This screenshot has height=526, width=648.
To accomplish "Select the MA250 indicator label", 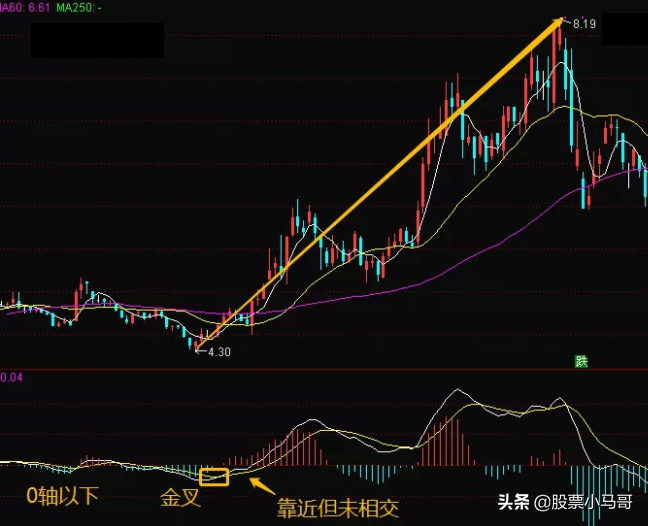I will [79, 8].
